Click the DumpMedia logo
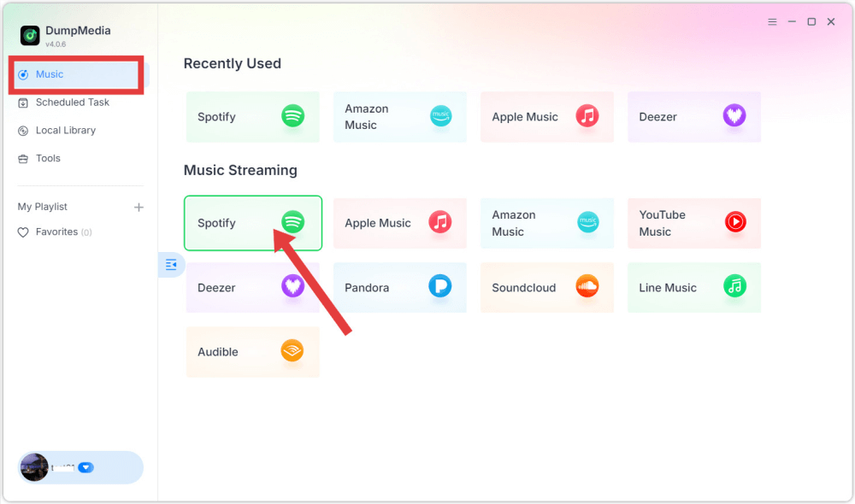This screenshot has height=504, width=855. [x=29, y=35]
